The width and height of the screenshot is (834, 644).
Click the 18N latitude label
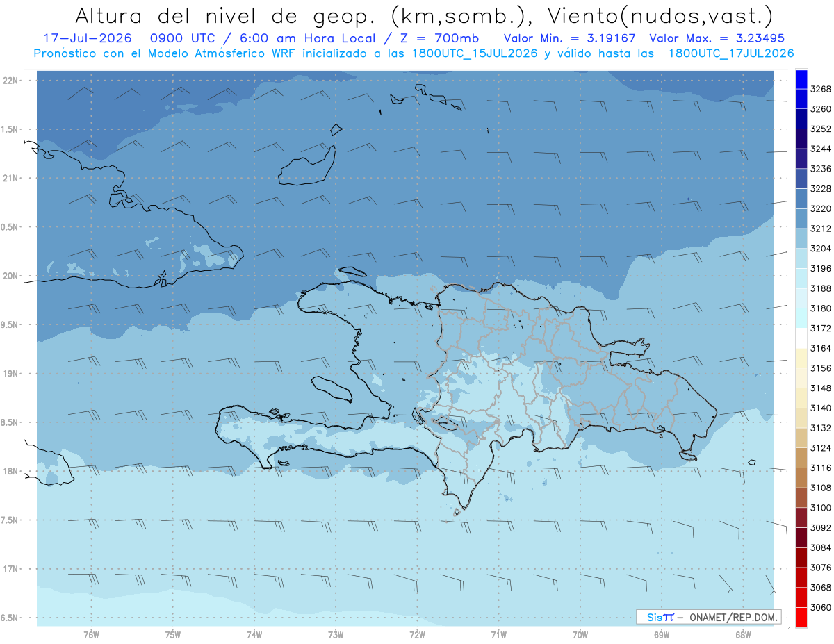tap(10, 472)
